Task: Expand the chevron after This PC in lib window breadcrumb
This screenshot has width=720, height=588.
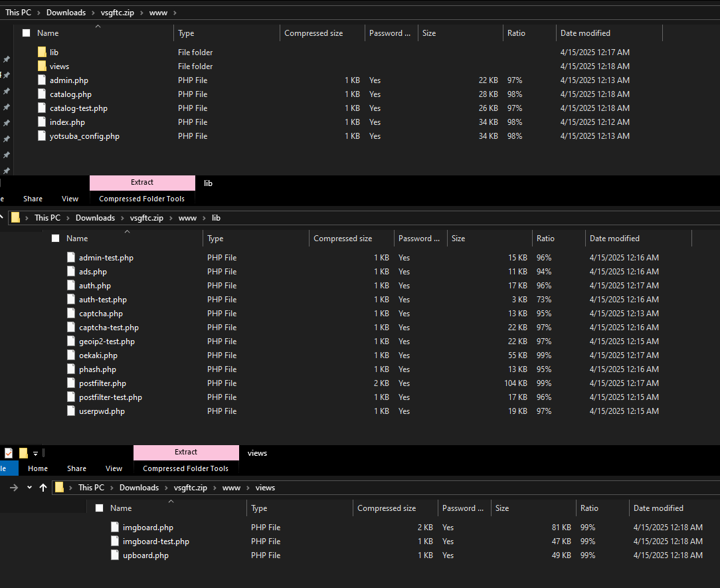Action: coord(68,218)
